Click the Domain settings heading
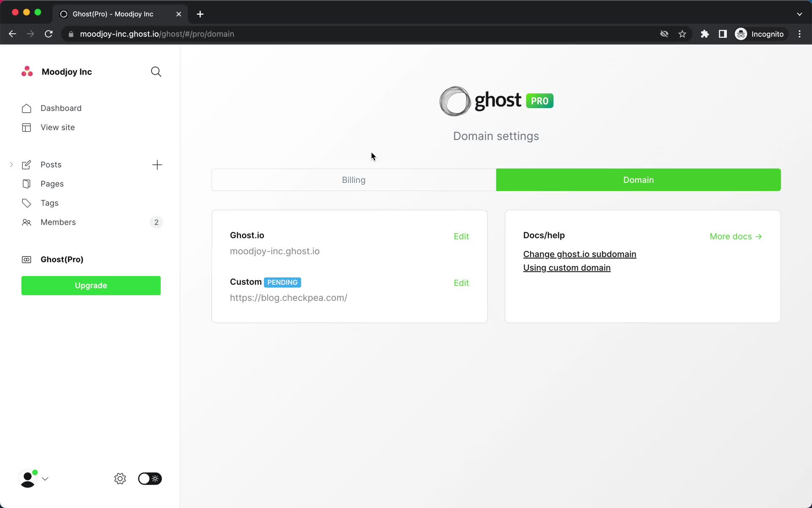The width and height of the screenshot is (812, 508). pos(496,136)
